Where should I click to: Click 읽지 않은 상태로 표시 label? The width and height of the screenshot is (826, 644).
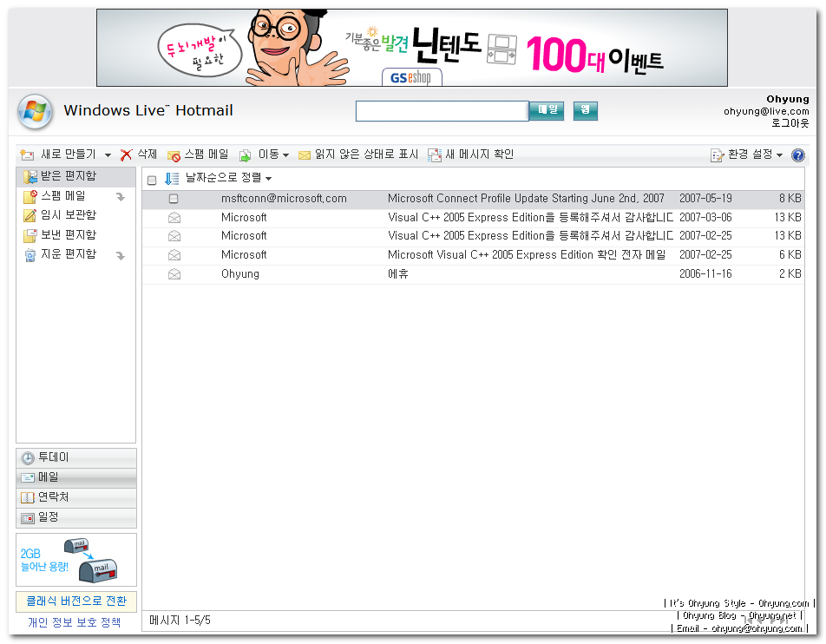pyautogui.click(x=367, y=154)
